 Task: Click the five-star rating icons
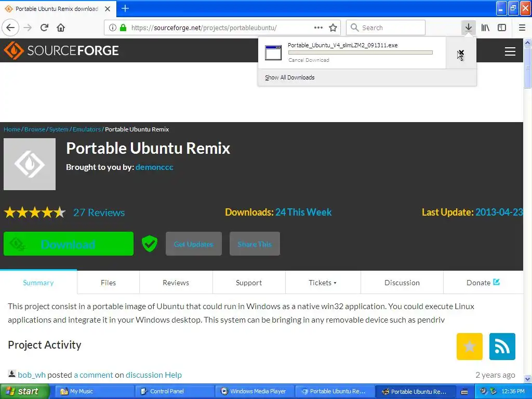point(35,212)
